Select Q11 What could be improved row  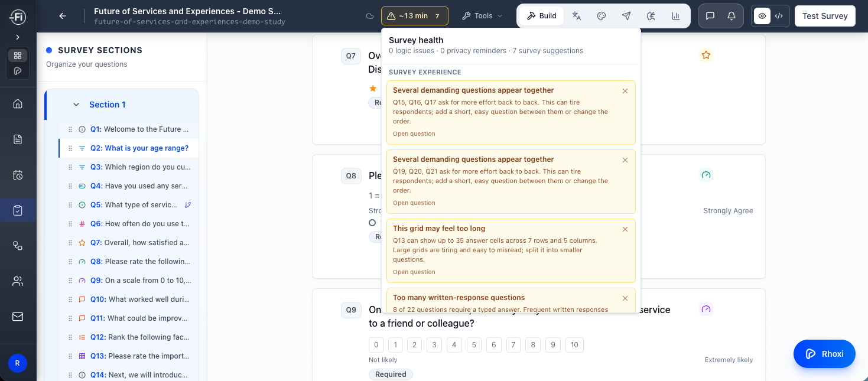129,318
